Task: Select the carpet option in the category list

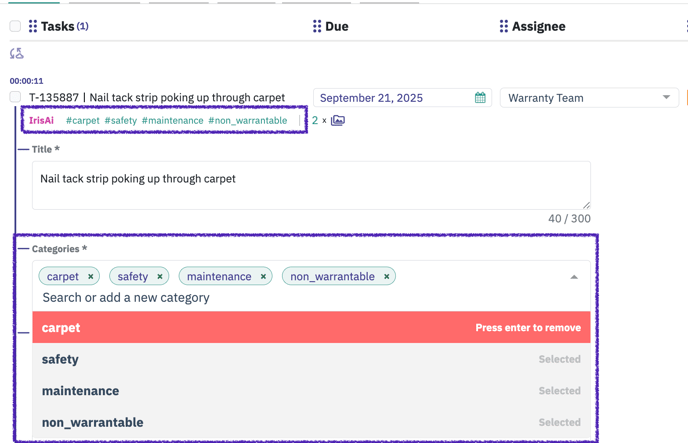Action: pos(312,328)
